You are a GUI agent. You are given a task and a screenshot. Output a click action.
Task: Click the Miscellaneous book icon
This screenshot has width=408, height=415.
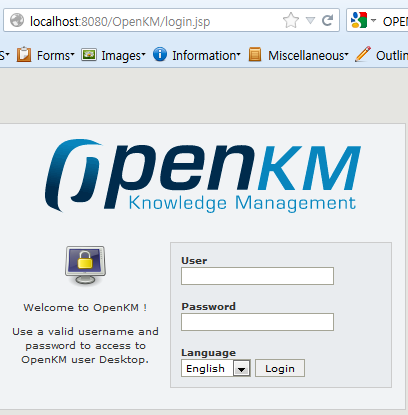pyautogui.click(x=255, y=55)
